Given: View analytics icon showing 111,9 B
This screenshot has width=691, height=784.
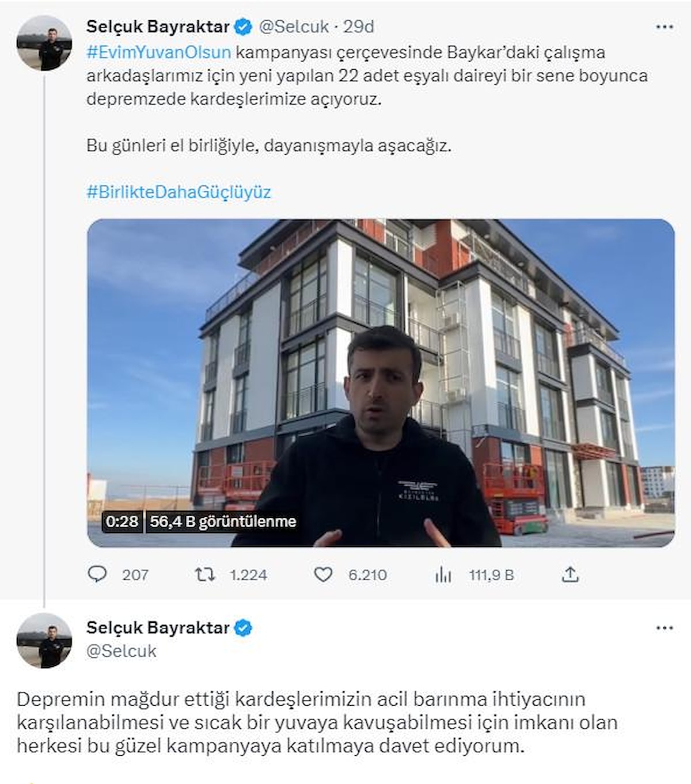Looking at the screenshot, I should [443, 574].
